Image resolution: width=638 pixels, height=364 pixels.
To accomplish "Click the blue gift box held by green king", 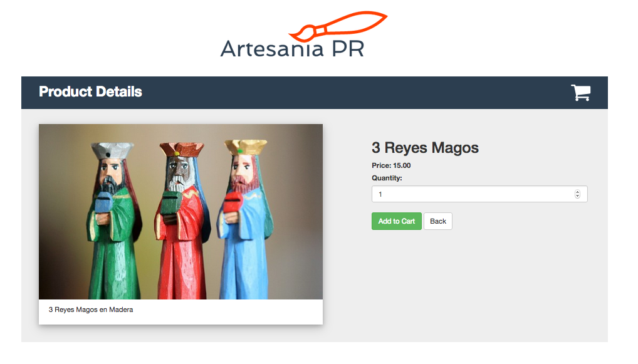I will 105,203.
